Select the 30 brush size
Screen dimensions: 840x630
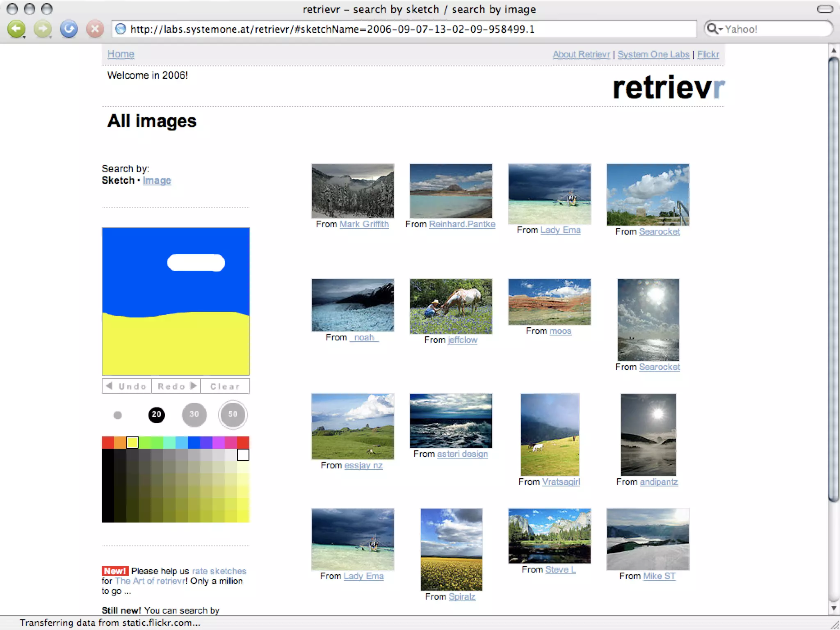click(194, 415)
